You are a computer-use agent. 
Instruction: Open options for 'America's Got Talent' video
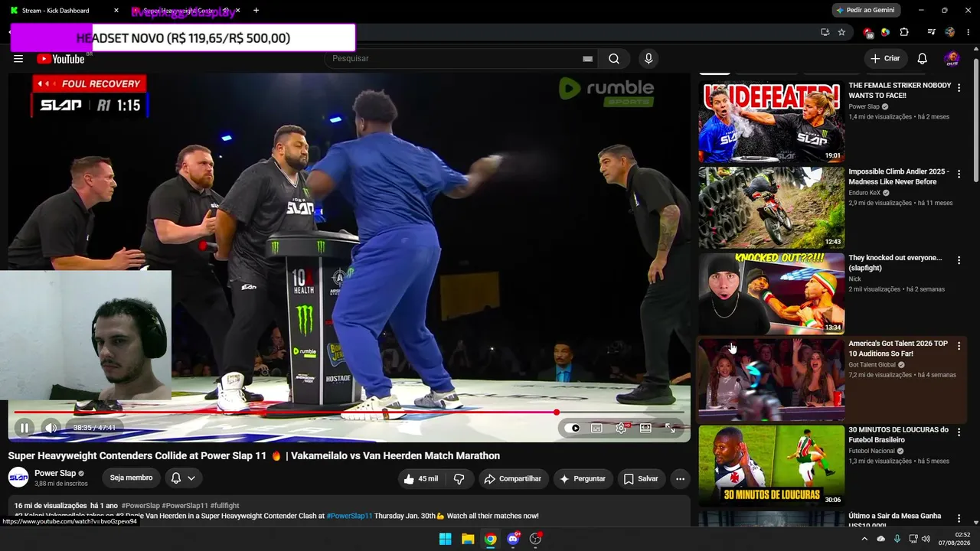coord(959,347)
